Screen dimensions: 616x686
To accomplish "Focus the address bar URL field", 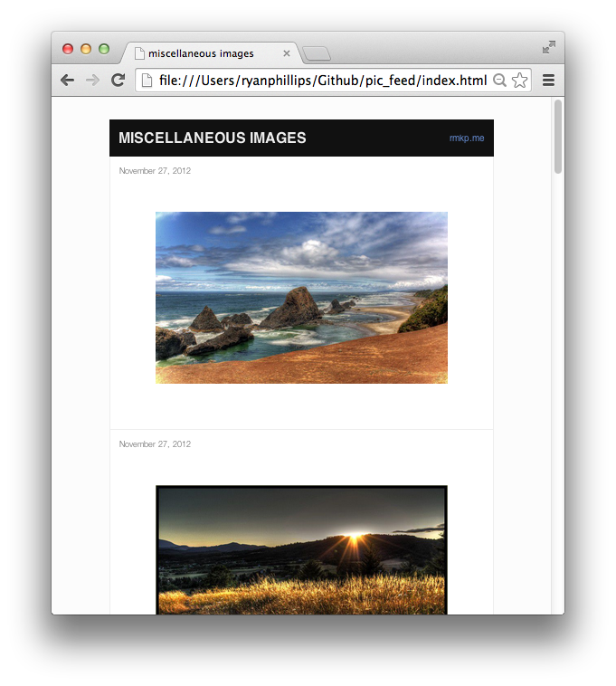I will (x=322, y=81).
